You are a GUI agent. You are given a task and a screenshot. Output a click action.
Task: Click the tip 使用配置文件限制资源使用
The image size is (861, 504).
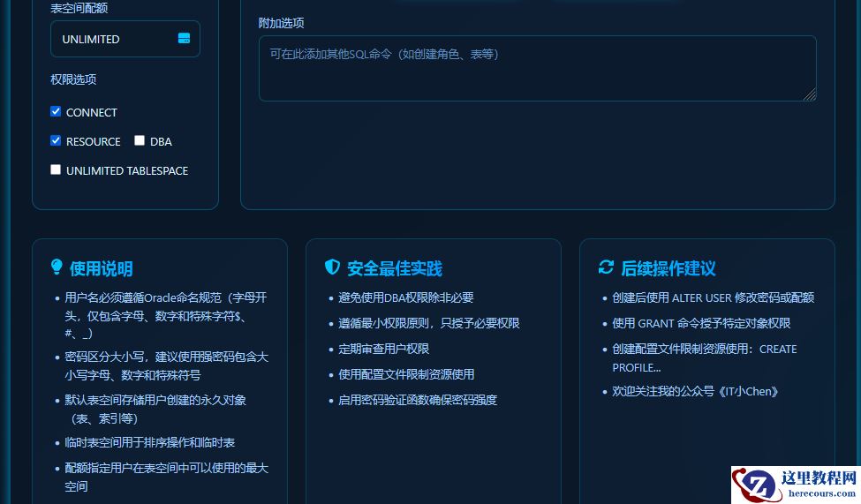406,374
